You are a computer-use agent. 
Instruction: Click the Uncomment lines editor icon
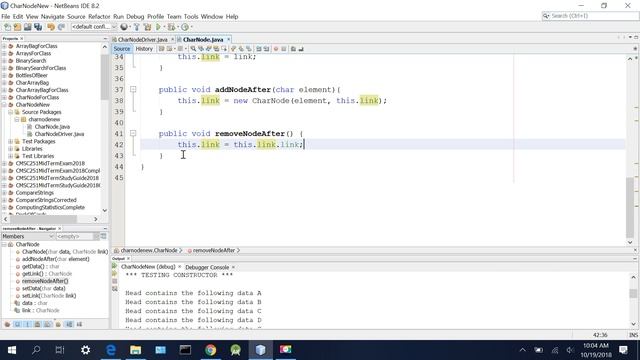click(301, 49)
